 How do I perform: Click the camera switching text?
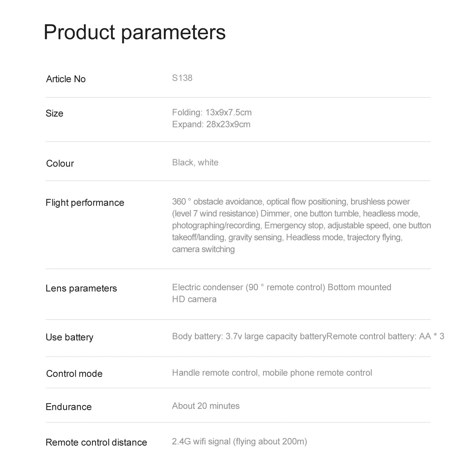203,249
